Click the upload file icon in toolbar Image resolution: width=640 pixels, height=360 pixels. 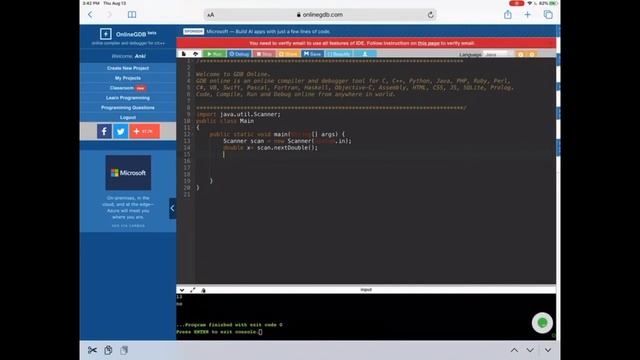click(196, 54)
